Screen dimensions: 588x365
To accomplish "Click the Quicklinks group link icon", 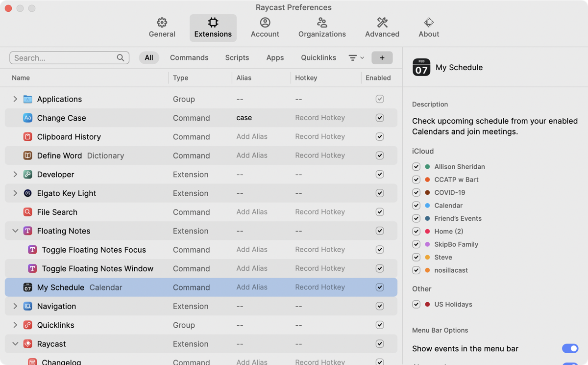I will click(x=28, y=325).
